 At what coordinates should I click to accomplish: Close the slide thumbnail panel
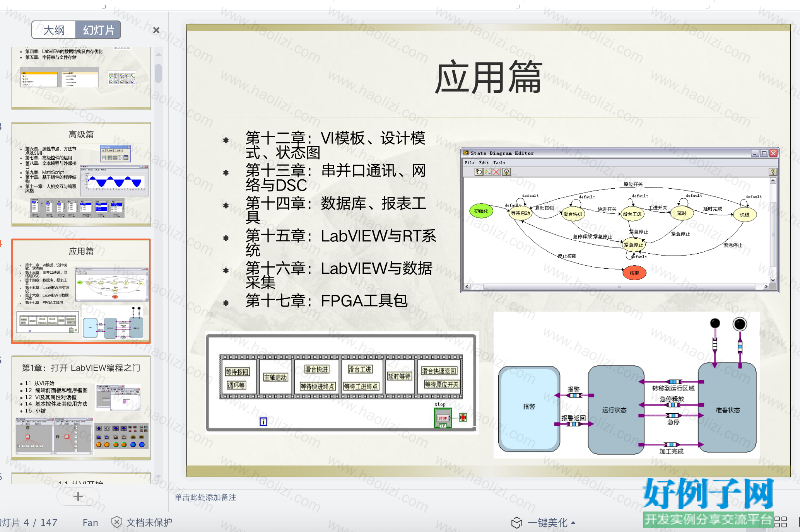[x=156, y=30]
